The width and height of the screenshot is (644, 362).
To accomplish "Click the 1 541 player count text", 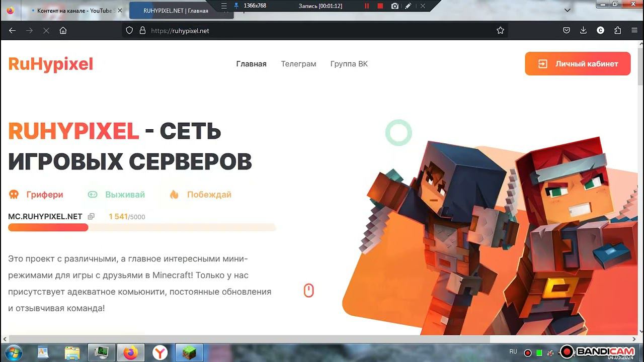I will pyautogui.click(x=118, y=217).
